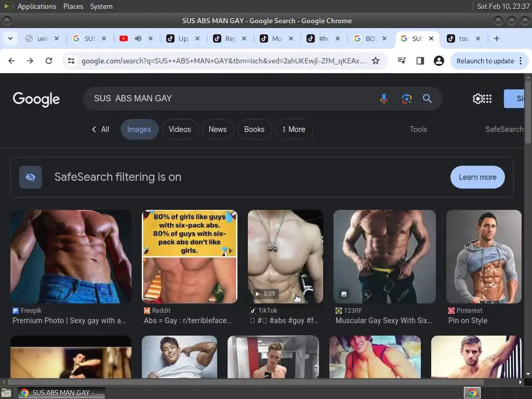Open Google quick settings gear
This screenshot has width=532, height=399.
(x=477, y=99)
